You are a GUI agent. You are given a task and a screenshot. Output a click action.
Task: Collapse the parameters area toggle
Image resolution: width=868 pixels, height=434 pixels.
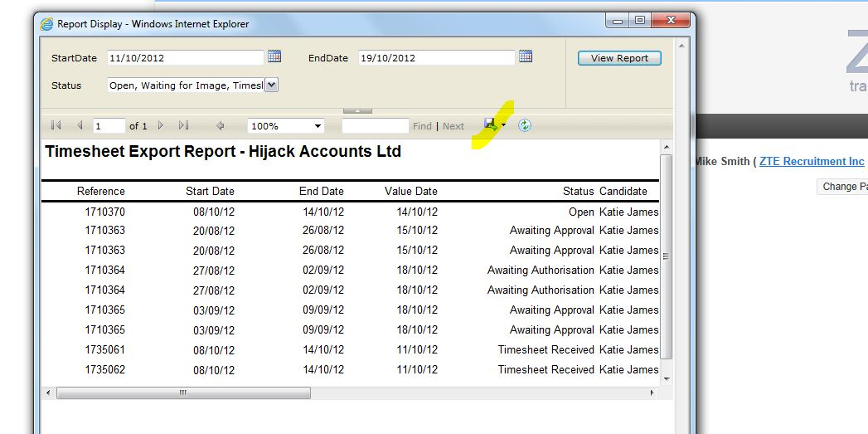[357, 111]
